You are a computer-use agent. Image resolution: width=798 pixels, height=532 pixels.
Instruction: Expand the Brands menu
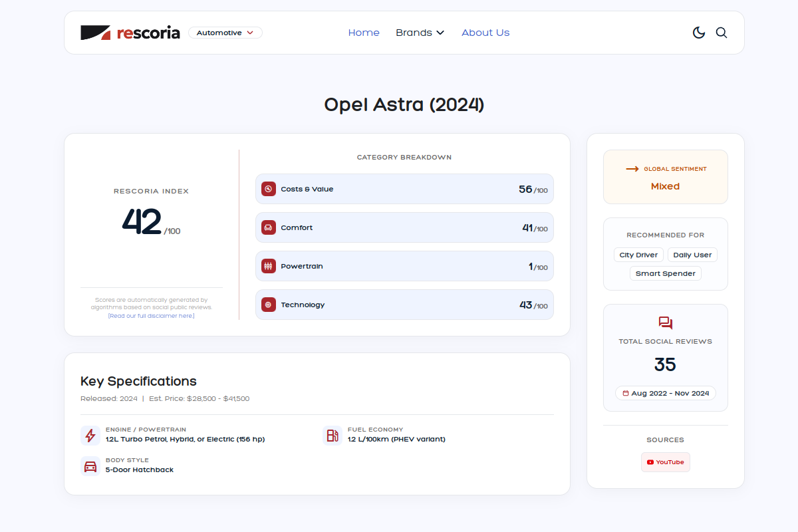tap(420, 33)
